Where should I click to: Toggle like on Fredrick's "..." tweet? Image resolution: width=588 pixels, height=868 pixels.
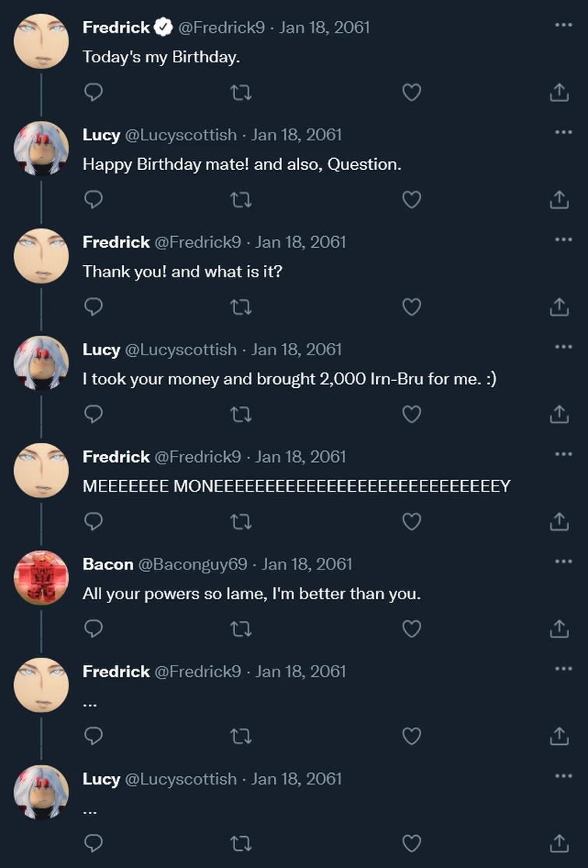coord(411,736)
